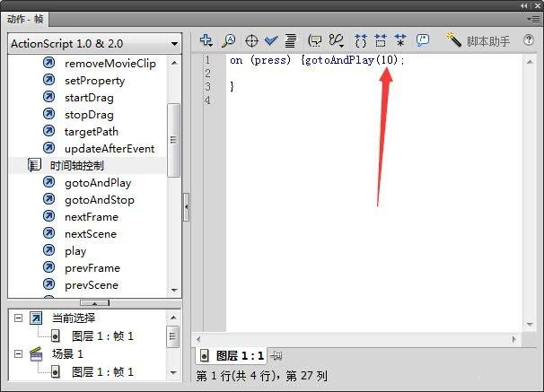Click the actions toolbox scroll up arrow
This screenshot has width=544, height=392.
pyautogui.click(x=174, y=63)
